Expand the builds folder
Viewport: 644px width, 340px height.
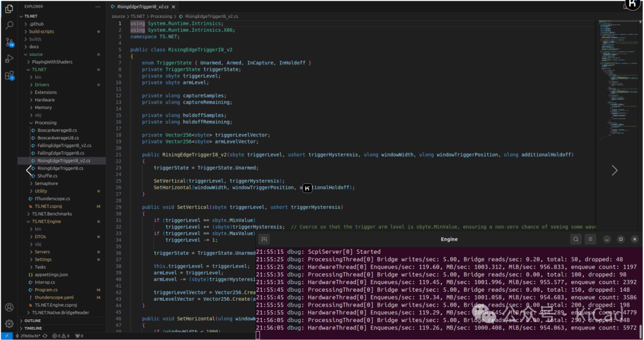tap(61, 39)
